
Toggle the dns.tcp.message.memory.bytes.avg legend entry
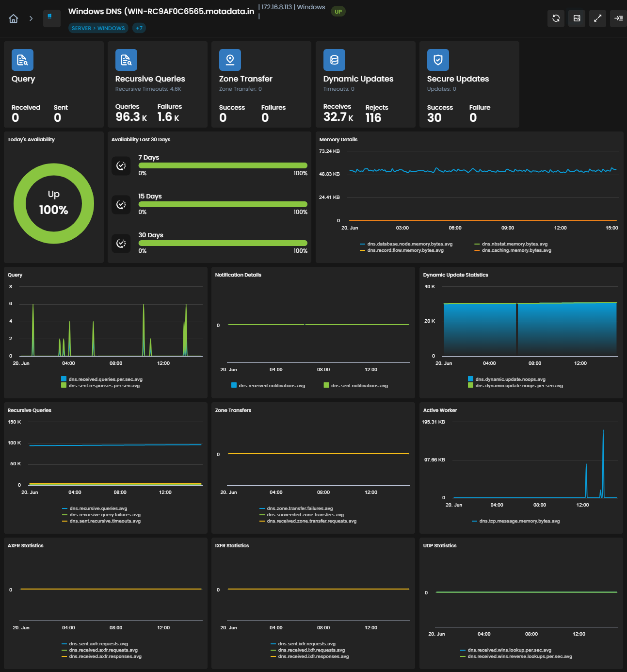point(516,521)
